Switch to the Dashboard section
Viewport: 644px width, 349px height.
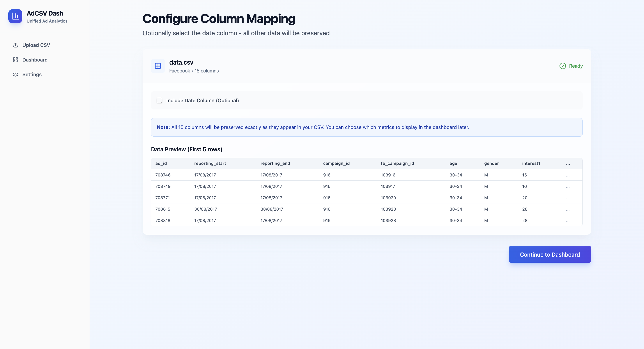[35, 60]
